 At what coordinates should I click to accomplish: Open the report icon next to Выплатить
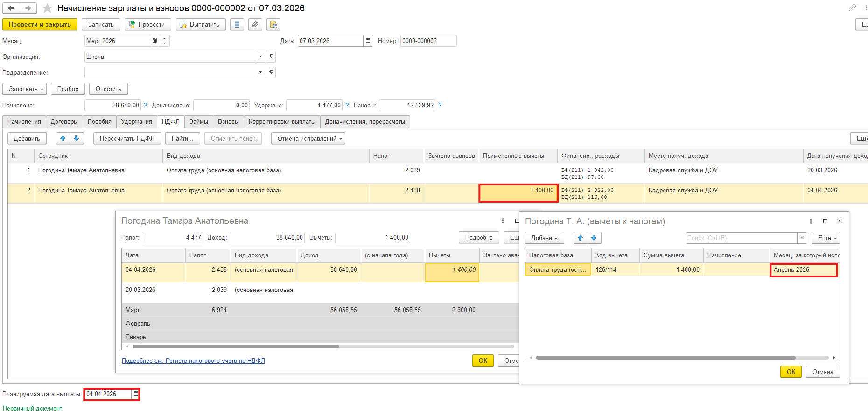tap(237, 24)
